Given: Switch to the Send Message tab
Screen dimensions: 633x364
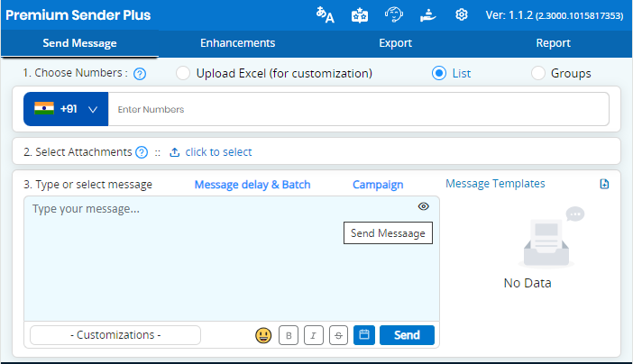Looking at the screenshot, I should pos(79,43).
